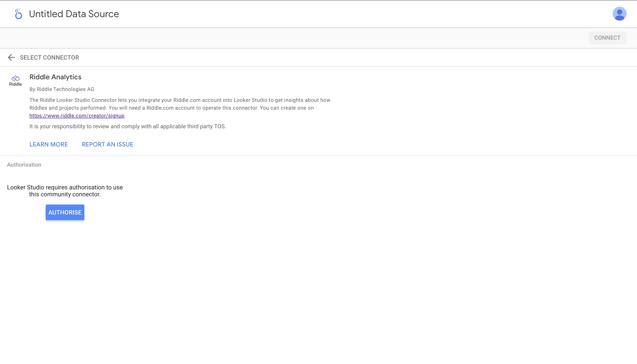Rename the Untitled Data Source title
637x364 pixels.
74,14
